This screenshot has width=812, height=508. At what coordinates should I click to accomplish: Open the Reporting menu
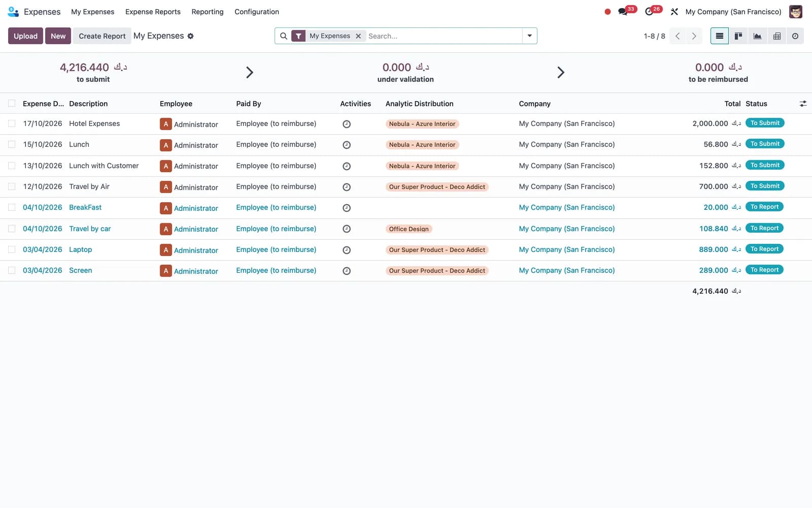tap(207, 12)
